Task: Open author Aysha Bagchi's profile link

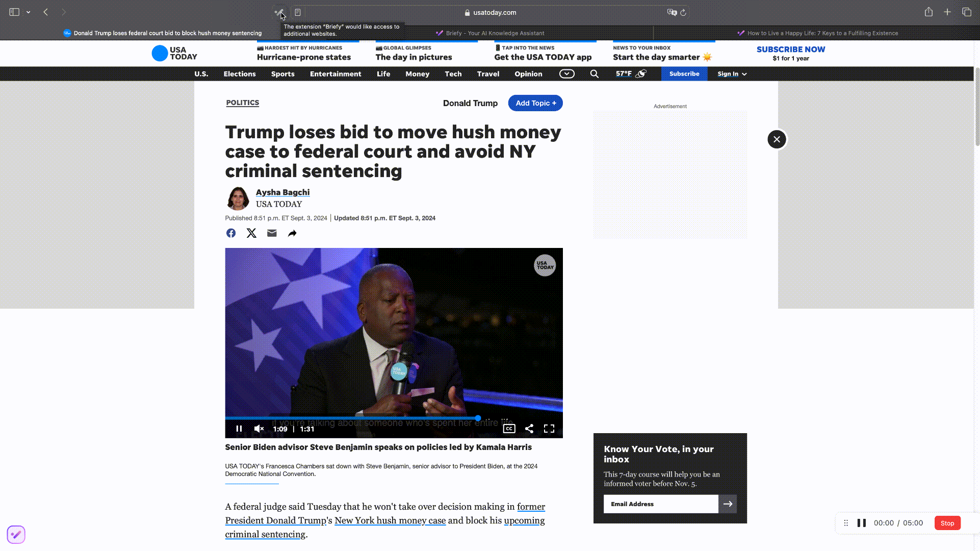Action: point(282,192)
